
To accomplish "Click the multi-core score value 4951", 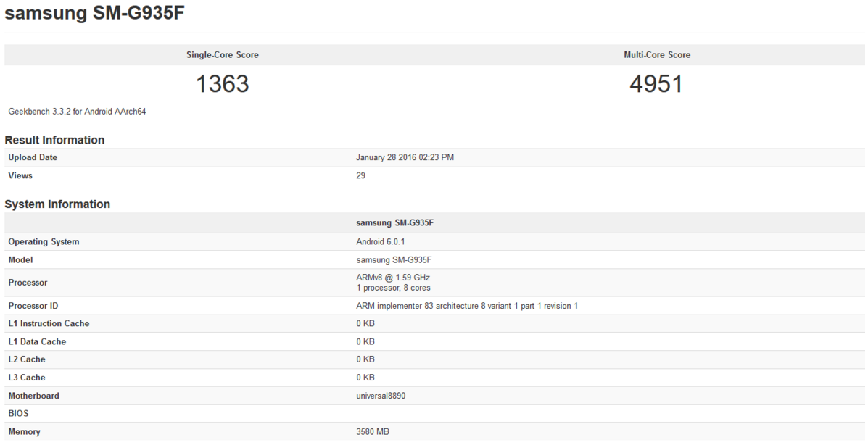I will point(656,84).
